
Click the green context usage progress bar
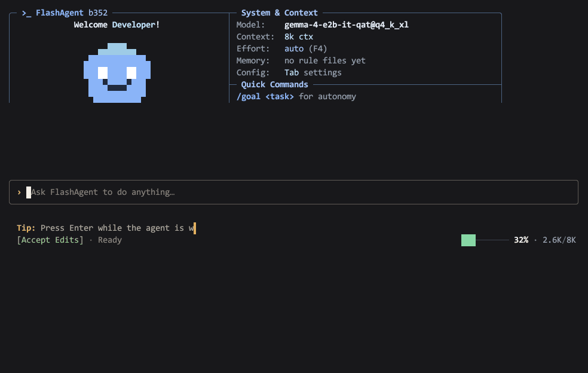pos(485,240)
